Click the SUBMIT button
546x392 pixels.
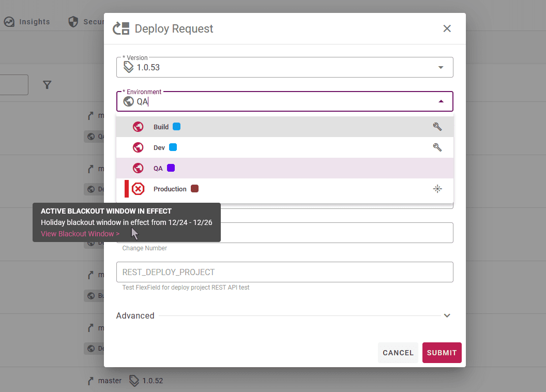pyautogui.click(x=442, y=353)
